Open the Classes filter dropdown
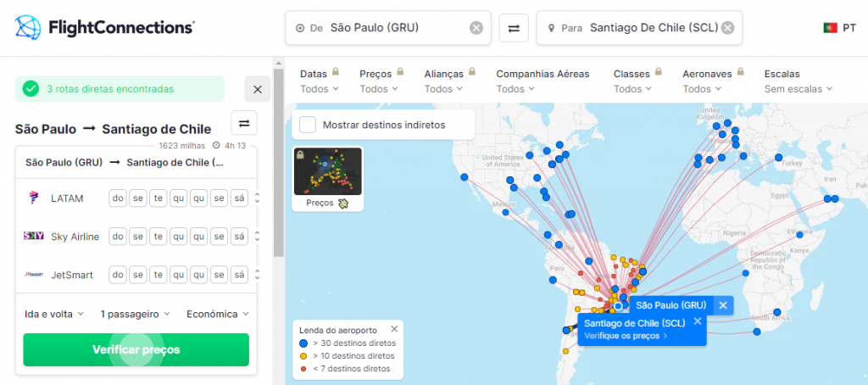 632,89
